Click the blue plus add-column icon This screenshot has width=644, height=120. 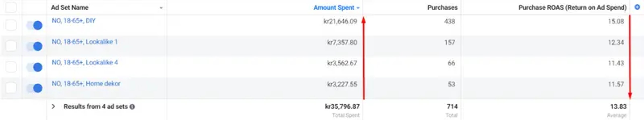click(637, 7)
